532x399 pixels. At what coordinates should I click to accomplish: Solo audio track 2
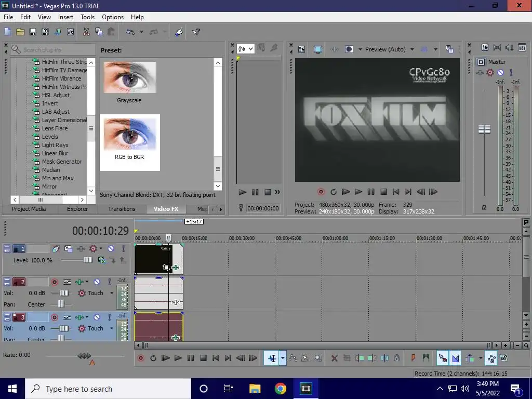coord(109,282)
